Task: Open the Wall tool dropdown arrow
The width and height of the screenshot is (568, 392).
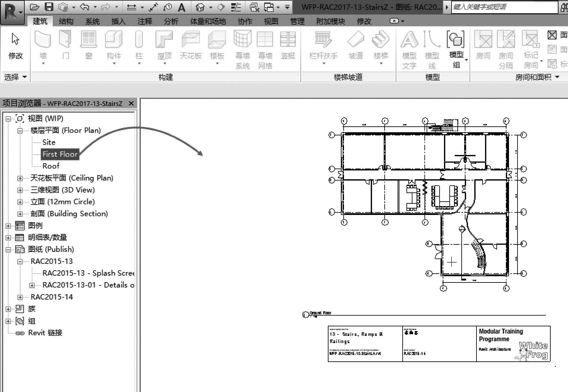Action: (43, 63)
